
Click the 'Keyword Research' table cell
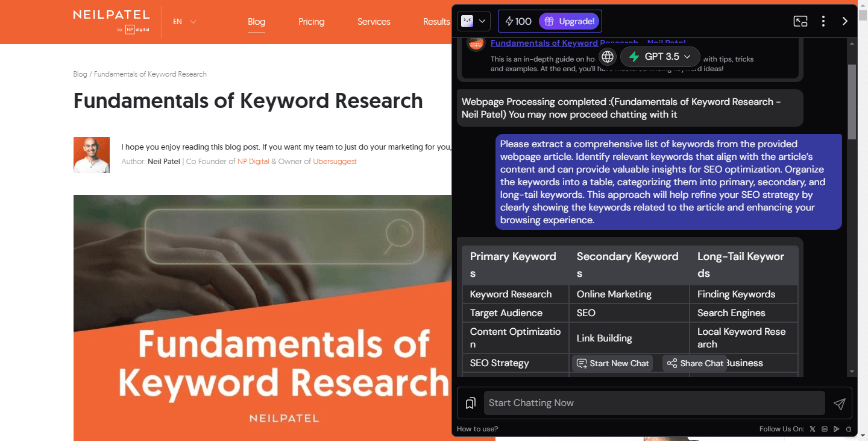point(515,294)
